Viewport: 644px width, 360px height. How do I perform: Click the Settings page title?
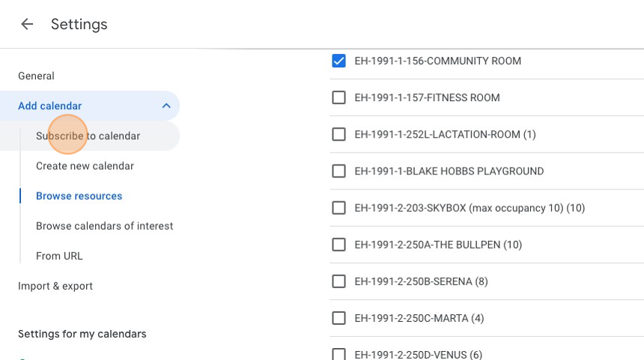point(79,24)
